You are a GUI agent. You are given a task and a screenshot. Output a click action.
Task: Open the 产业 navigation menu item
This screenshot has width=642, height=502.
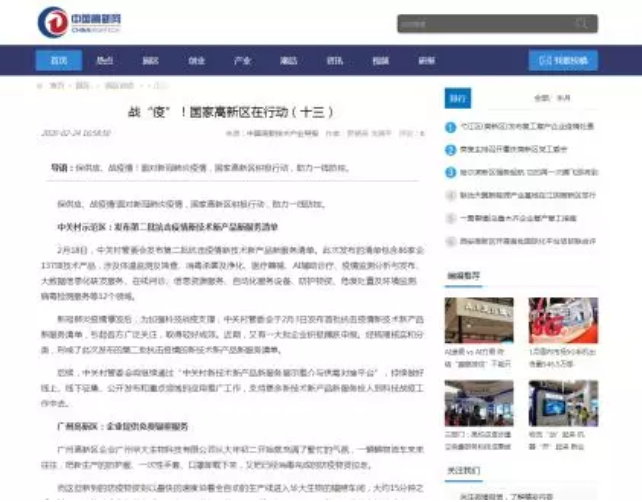[242, 61]
